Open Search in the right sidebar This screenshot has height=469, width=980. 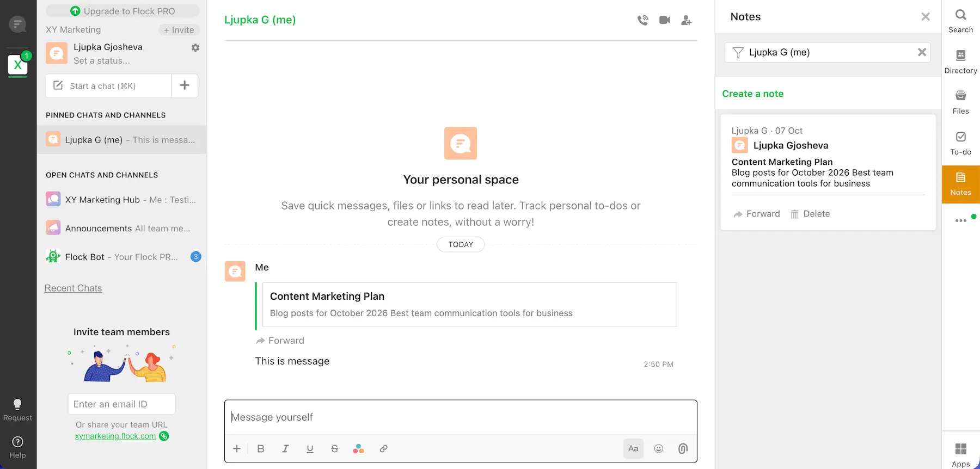[961, 21]
